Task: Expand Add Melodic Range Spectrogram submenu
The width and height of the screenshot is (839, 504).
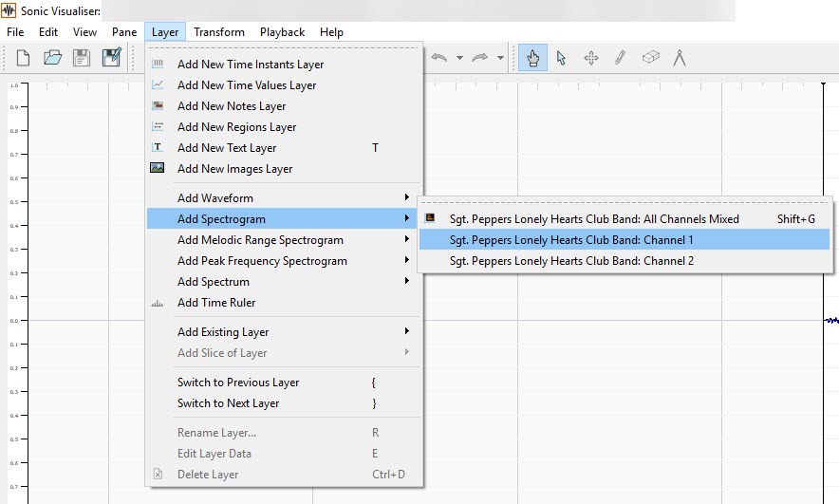Action: tap(283, 240)
